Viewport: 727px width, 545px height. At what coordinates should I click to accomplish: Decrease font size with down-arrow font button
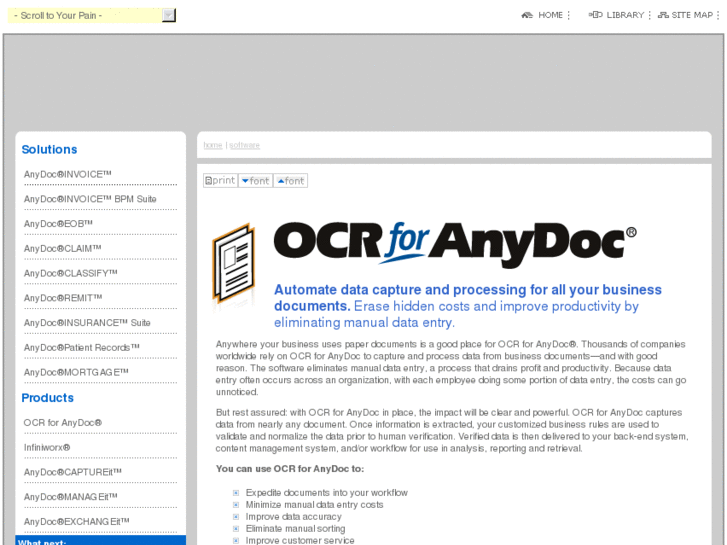pos(255,180)
